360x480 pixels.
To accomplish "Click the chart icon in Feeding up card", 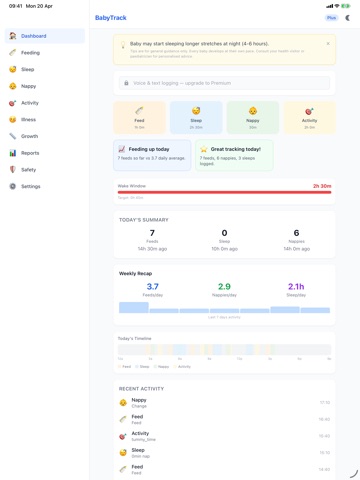I will point(122,149).
